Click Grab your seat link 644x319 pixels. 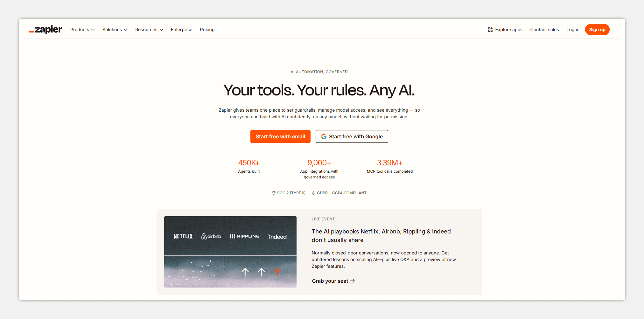333,281
